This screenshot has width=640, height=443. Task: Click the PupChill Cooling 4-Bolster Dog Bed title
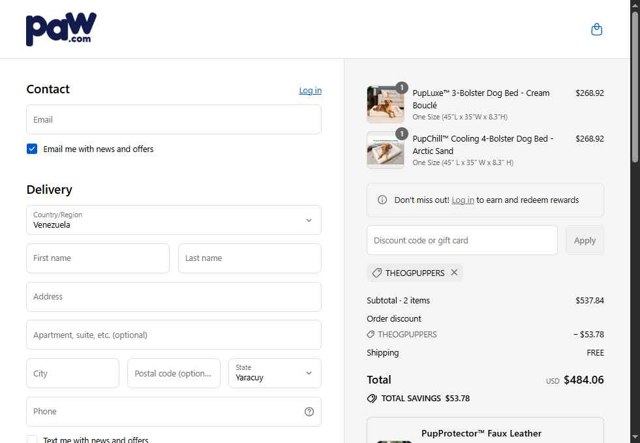click(x=483, y=145)
